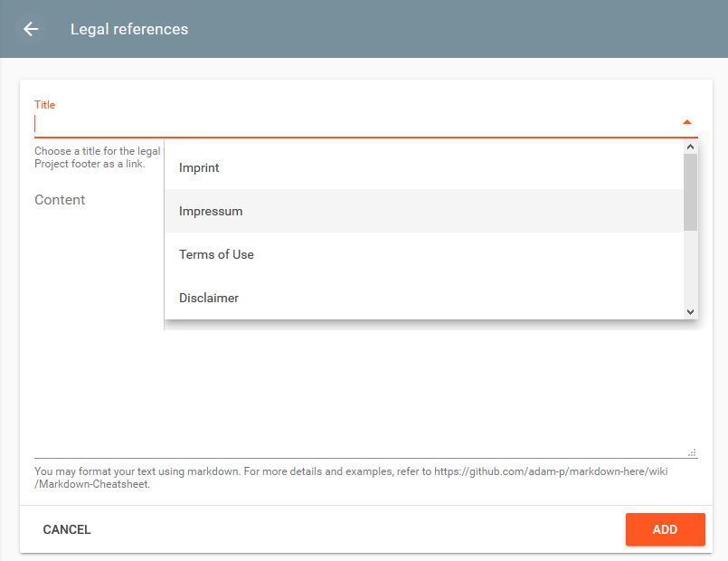Select Imprint from the title suggestions
This screenshot has height=561, width=728.
click(x=199, y=167)
